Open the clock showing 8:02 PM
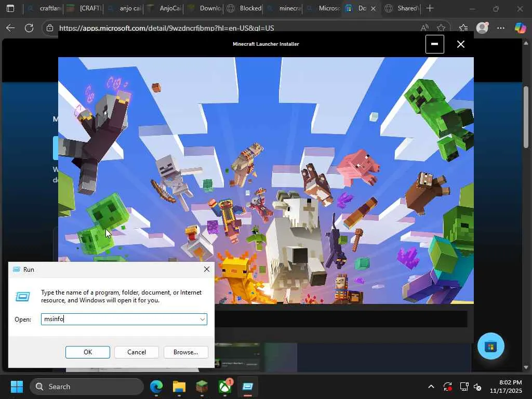Screen dimensions: 532x399 [506, 387]
